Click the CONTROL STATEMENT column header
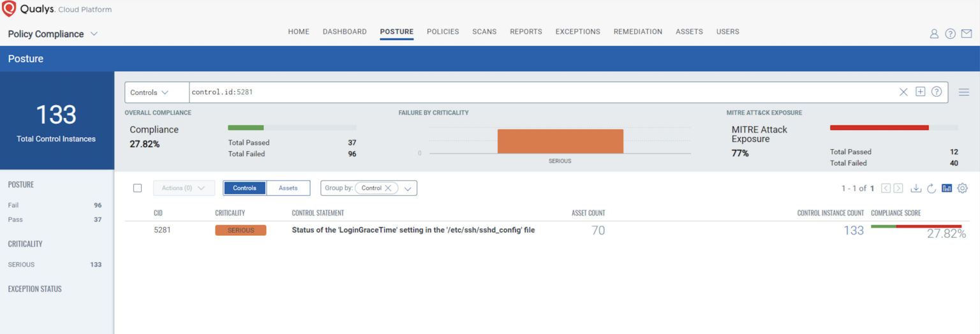The image size is (980, 334). click(318, 213)
